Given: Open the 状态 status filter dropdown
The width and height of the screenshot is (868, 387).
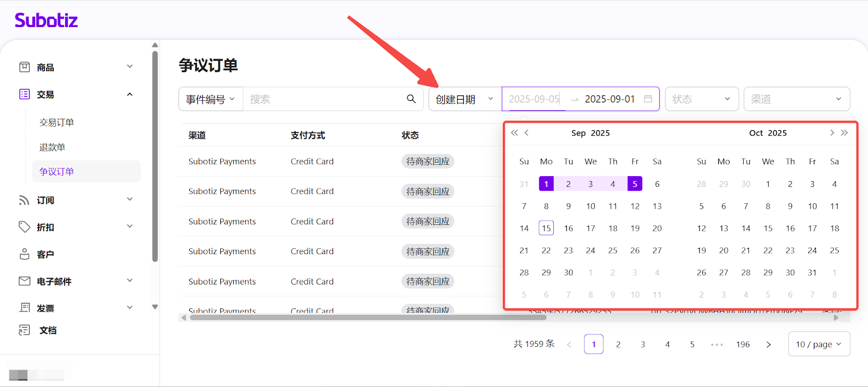Looking at the screenshot, I should click(701, 99).
